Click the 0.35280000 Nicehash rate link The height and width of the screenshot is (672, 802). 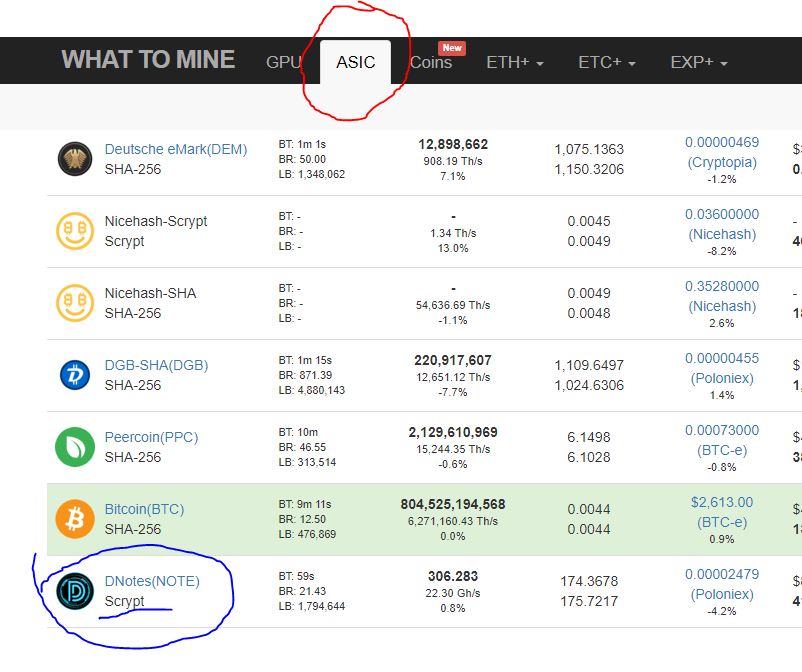pyautogui.click(x=722, y=297)
